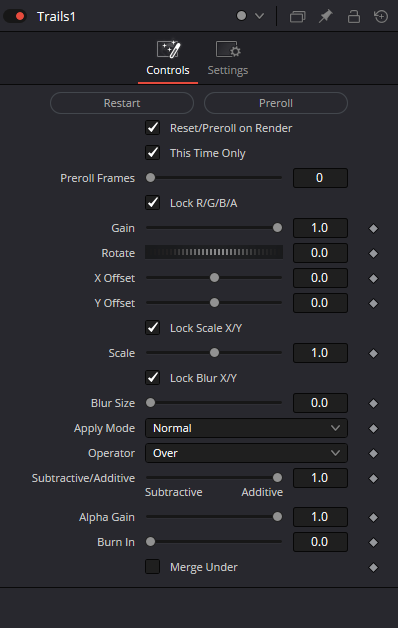398x628 pixels.
Task: Click the Burn In value field
Action: coord(320,542)
